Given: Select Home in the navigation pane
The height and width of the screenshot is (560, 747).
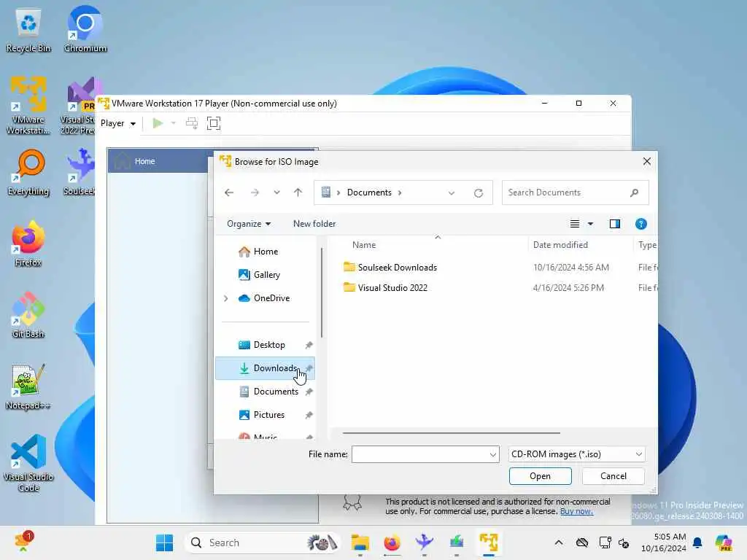Looking at the screenshot, I should [265, 252].
